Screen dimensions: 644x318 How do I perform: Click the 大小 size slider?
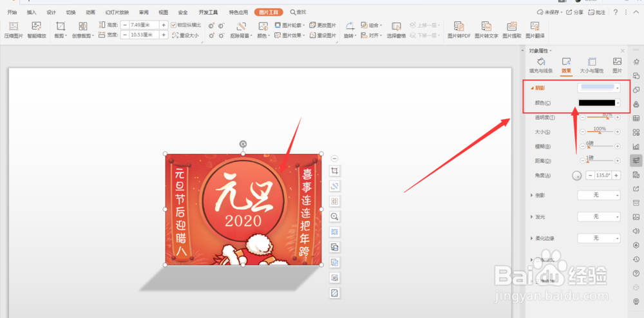(x=600, y=132)
